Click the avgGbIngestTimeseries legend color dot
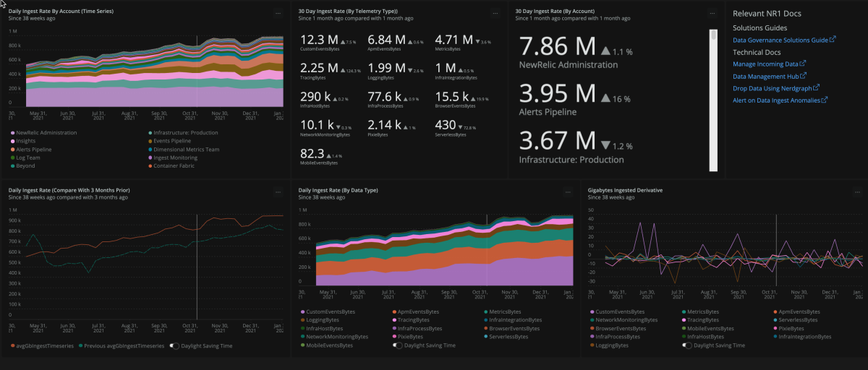Viewport: 868px width, 370px height. pyautogui.click(x=12, y=345)
